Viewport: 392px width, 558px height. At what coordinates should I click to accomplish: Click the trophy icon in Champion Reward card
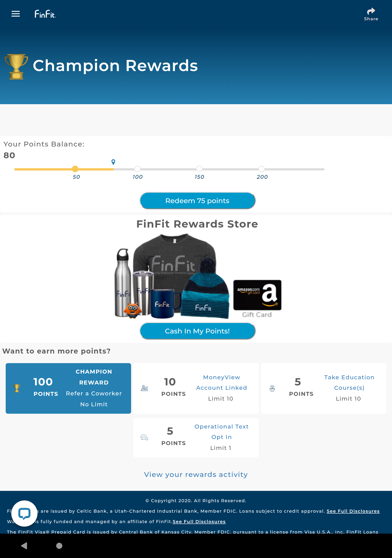point(17,388)
